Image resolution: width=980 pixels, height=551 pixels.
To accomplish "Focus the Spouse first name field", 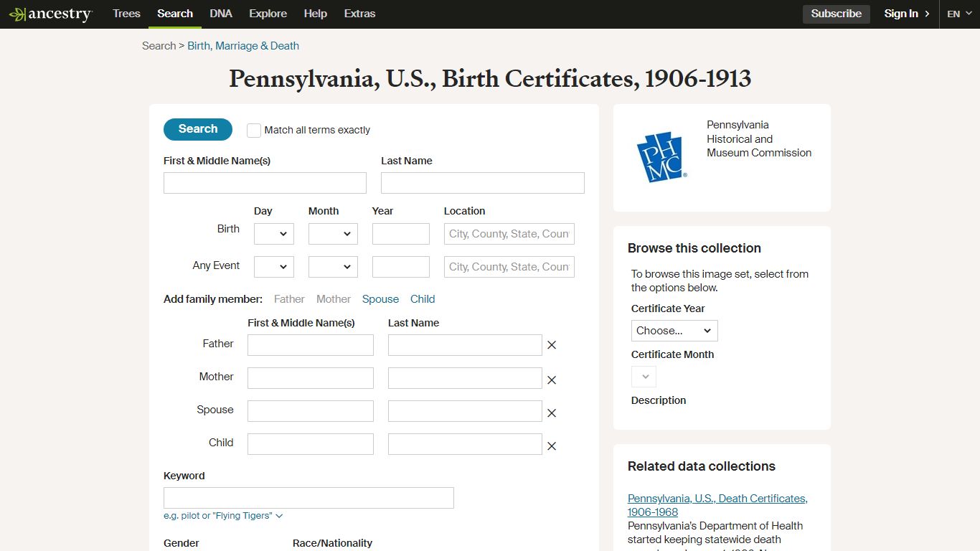I will 311,411.
